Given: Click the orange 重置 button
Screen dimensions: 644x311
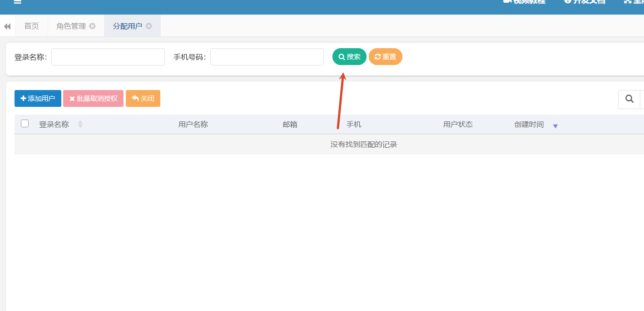Looking at the screenshot, I should tap(385, 57).
